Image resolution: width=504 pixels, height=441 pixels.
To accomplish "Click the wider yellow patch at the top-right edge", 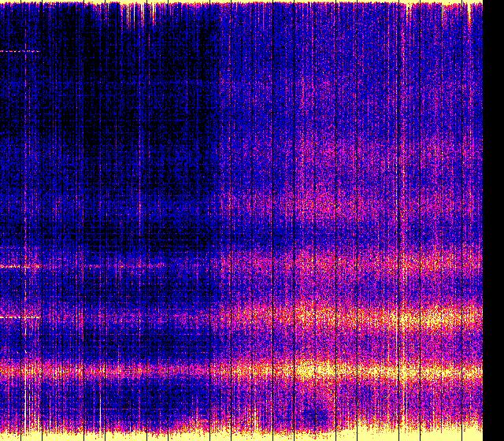I will point(443,4).
